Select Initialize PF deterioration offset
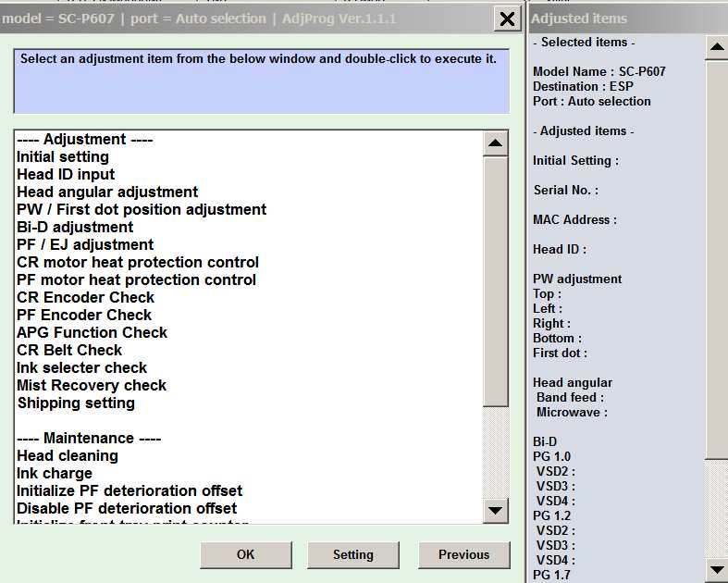Screen dimensions: 728x583 [130, 491]
